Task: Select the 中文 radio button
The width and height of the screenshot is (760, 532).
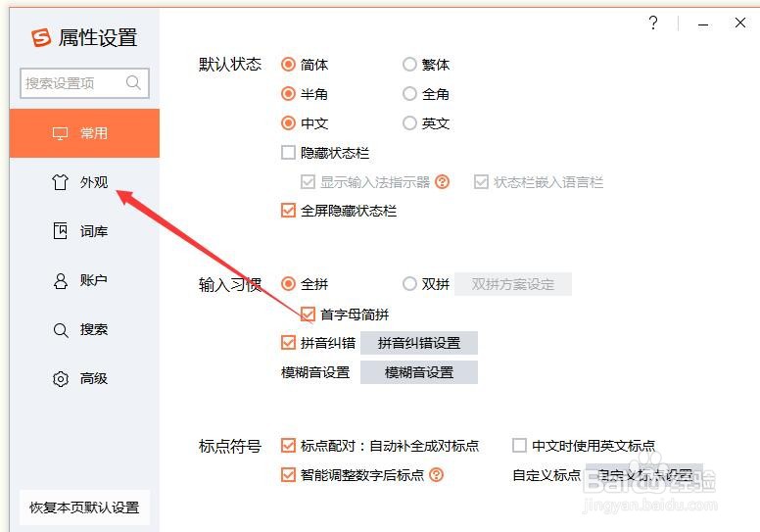Action: 288,123
